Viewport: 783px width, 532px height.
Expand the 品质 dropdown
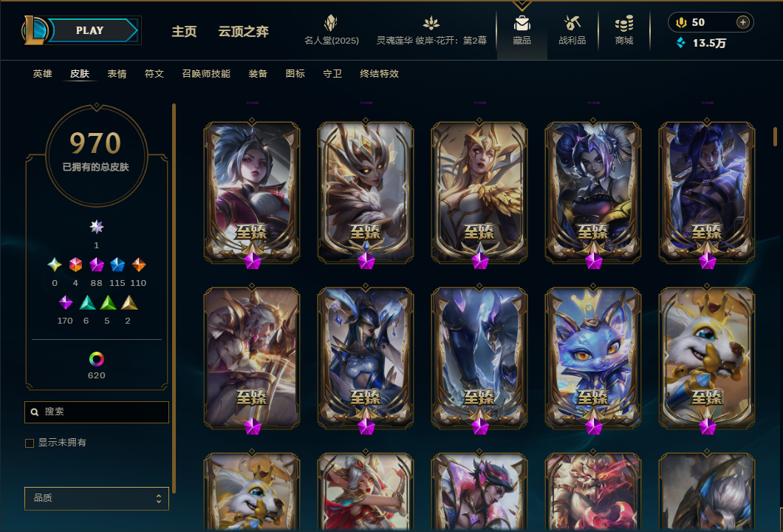point(97,499)
